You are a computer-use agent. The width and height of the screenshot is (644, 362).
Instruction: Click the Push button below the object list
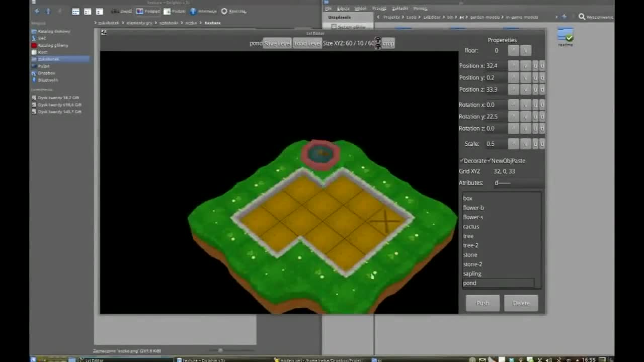click(x=482, y=303)
